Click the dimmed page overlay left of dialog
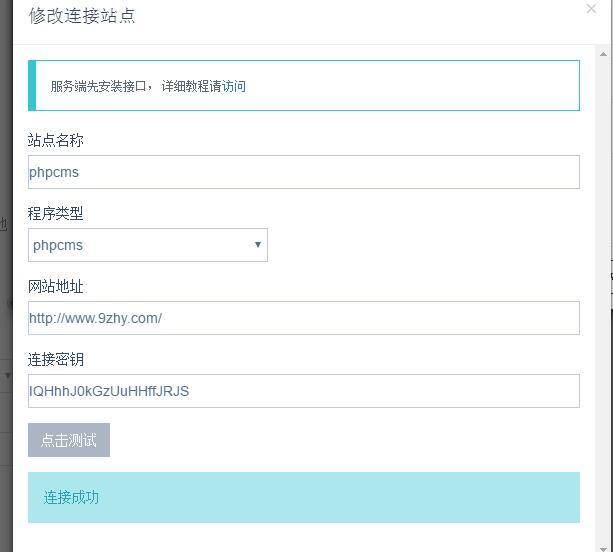The image size is (613, 552). click(x=6, y=117)
